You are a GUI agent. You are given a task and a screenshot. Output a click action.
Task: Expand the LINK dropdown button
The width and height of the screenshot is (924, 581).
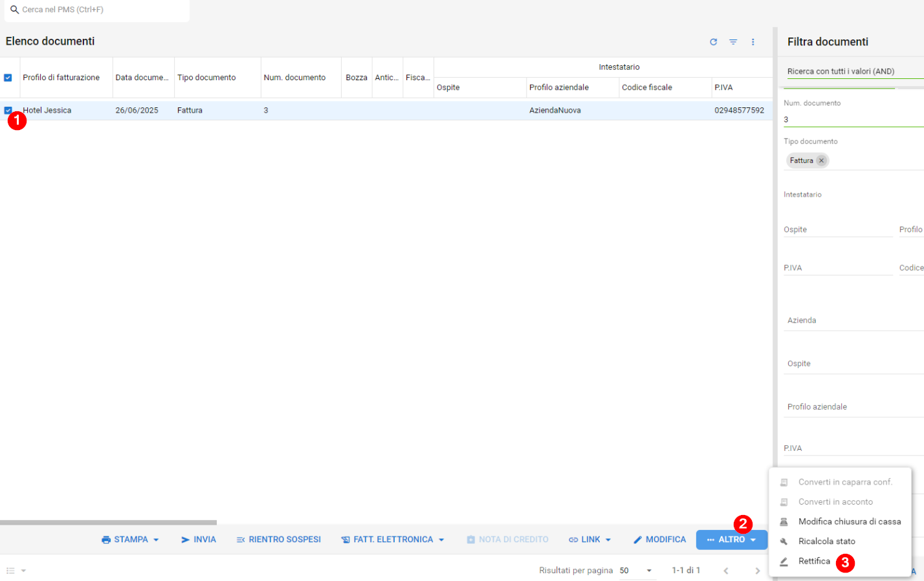point(590,540)
